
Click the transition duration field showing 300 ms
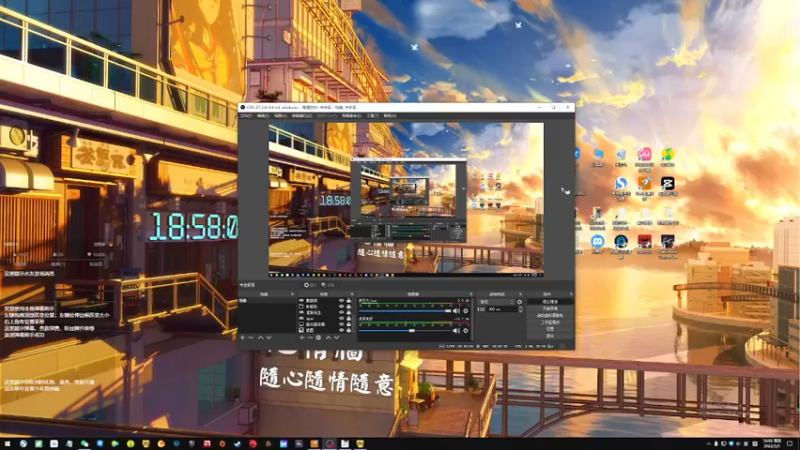503,309
